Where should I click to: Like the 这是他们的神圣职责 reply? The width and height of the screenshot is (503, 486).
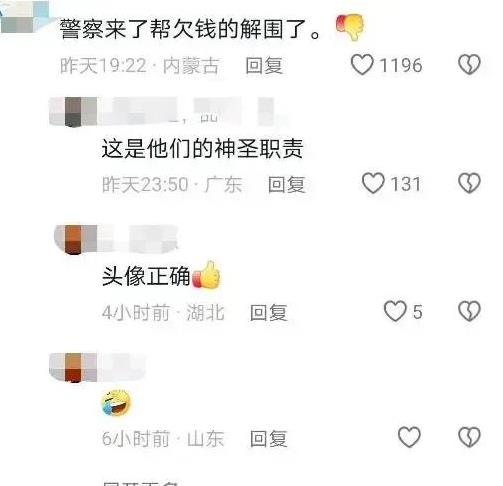(373, 183)
